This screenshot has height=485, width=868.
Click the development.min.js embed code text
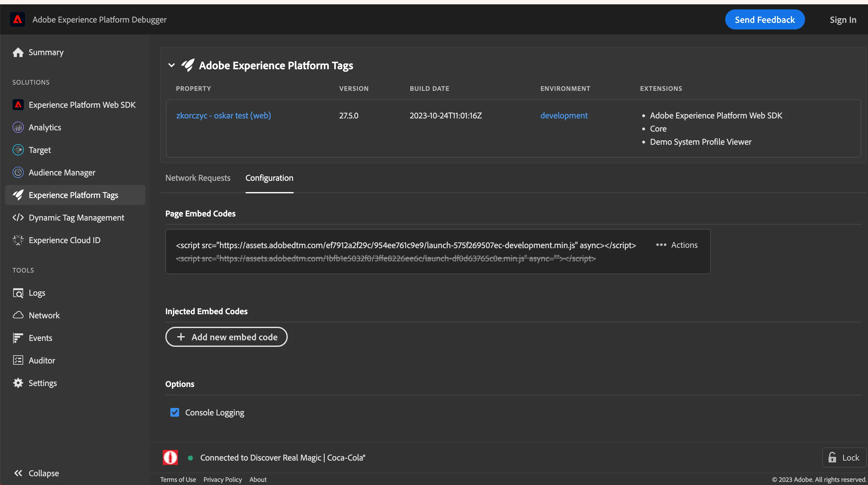(x=406, y=245)
